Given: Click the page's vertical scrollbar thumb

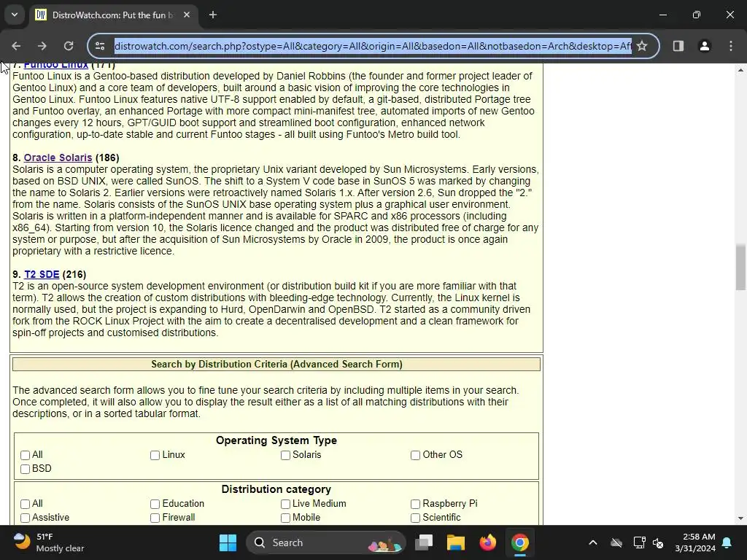Looking at the screenshot, I should coord(740,267).
